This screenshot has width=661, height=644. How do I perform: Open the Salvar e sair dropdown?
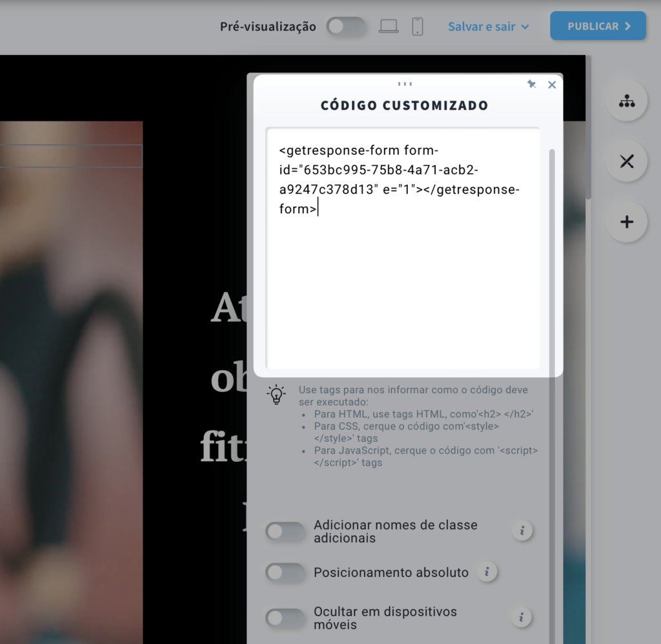point(488,26)
